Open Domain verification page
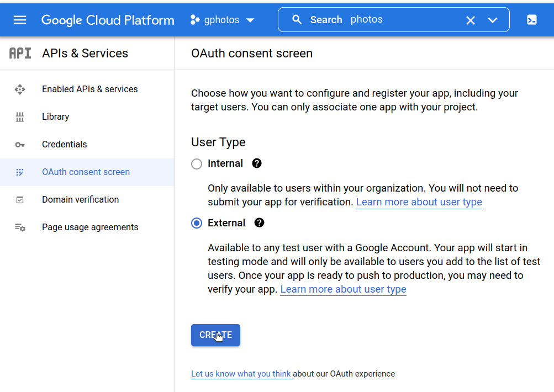This screenshot has width=554, height=392. point(80,200)
